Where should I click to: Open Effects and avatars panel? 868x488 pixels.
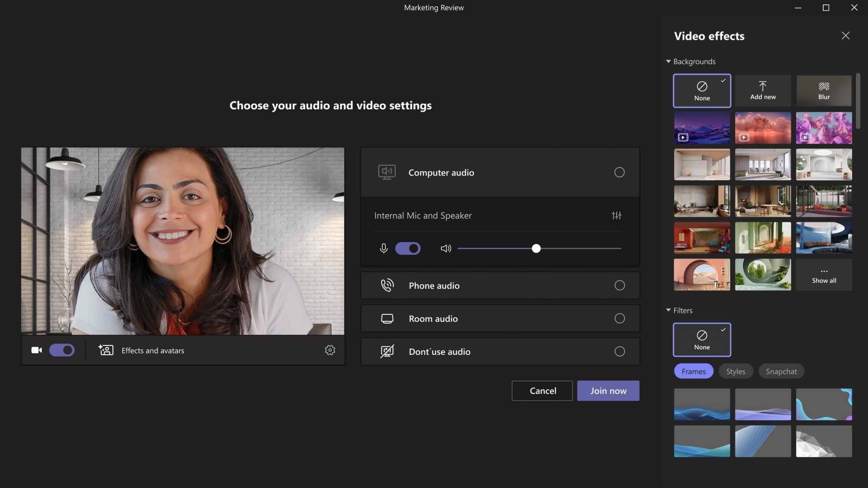(141, 350)
